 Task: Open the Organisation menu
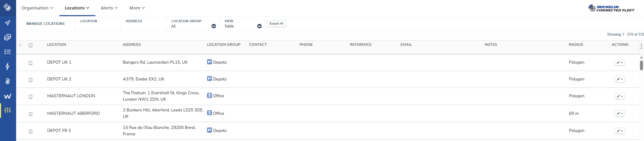pyautogui.click(x=37, y=8)
